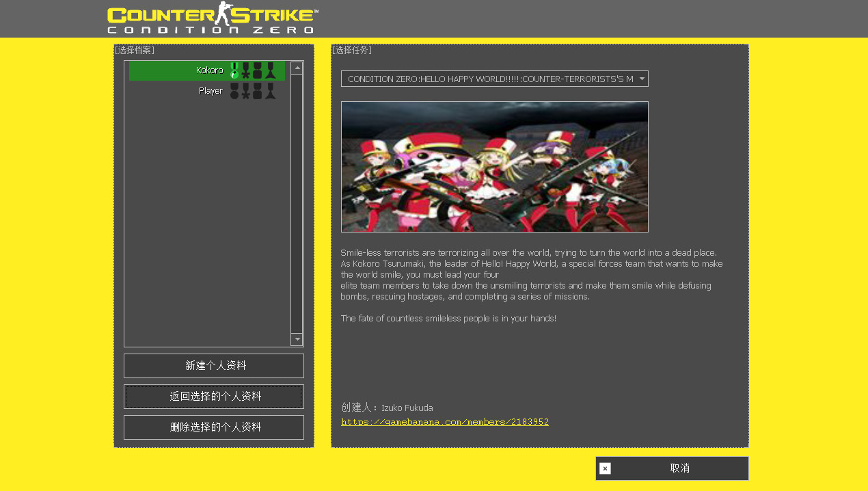Screen dimensions: 868x491
Task: Click the 删除选择的个人资料 button
Action: pyautogui.click(x=213, y=427)
